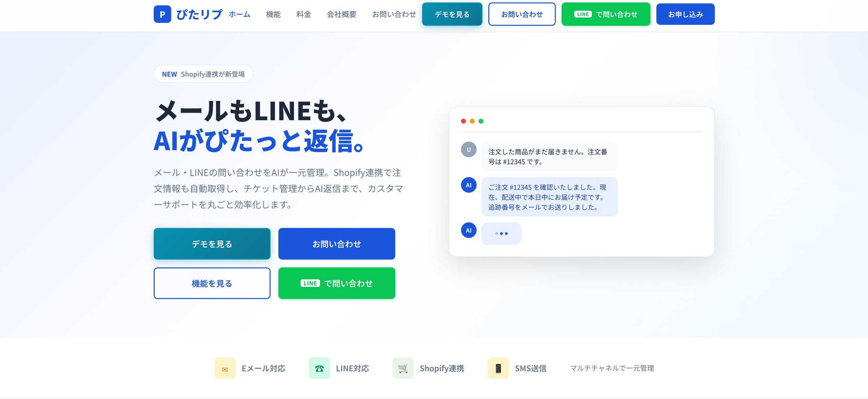Click the Shopify連携 shopping cart icon
This screenshot has width=868, height=399.
[403, 368]
